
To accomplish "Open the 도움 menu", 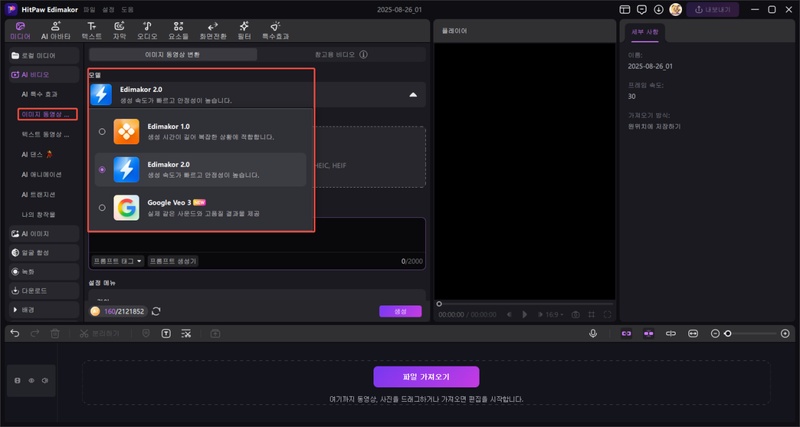I will coord(127,10).
